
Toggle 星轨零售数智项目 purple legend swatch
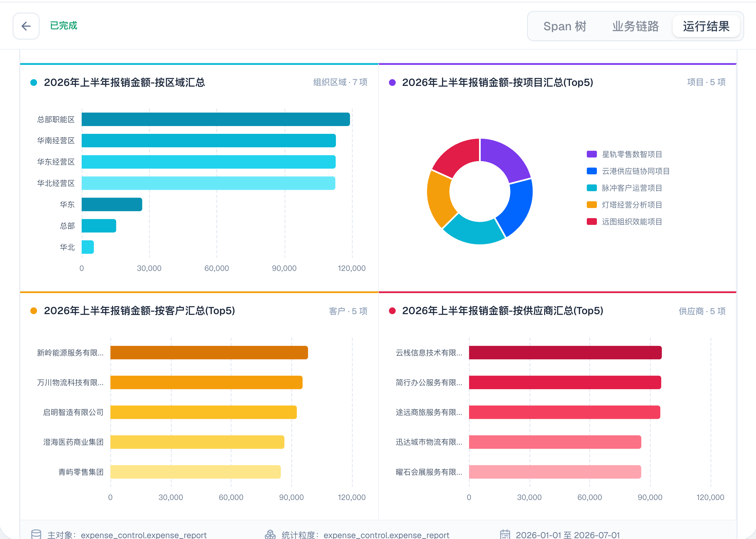click(592, 154)
